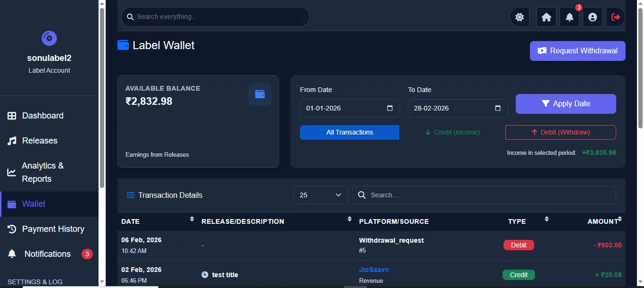Click the wallet icon in balance card
644x288 pixels.
click(x=260, y=94)
